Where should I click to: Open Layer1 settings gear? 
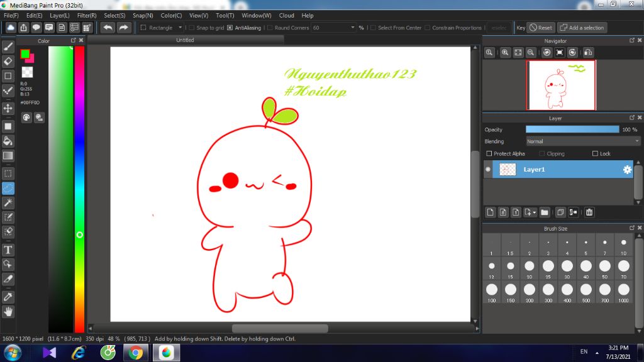click(627, 170)
